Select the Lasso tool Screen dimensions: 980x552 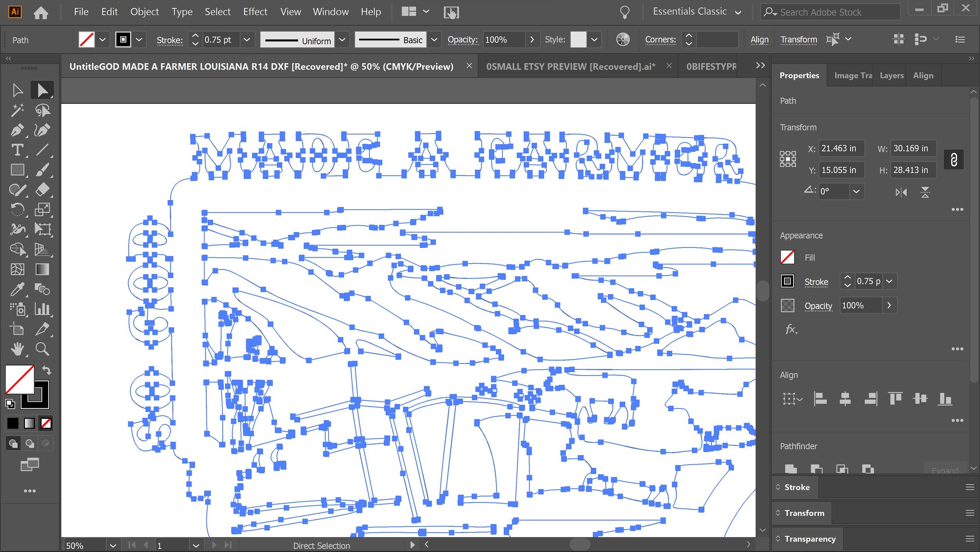click(x=42, y=110)
